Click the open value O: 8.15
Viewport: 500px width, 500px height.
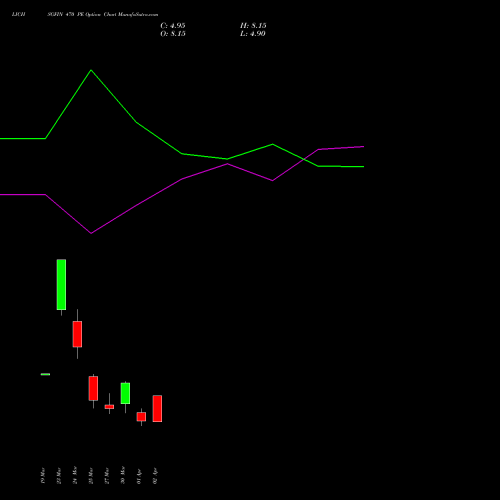(x=173, y=34)
